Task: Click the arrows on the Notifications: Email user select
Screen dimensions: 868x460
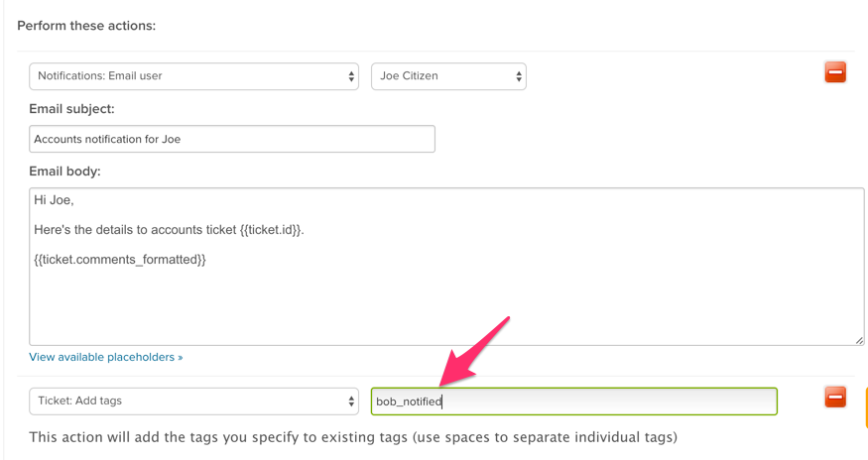Action: pyautogui.click(x=351, y=76)
